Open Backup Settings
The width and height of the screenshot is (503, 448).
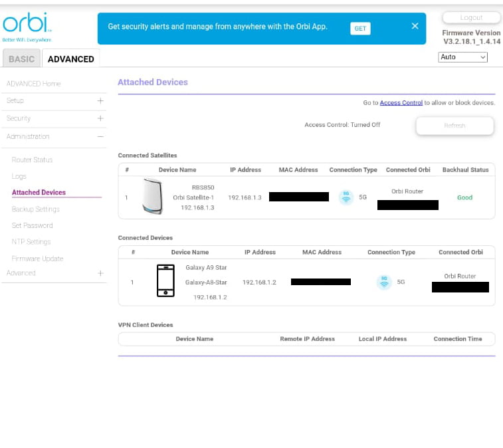coord(36,209)
